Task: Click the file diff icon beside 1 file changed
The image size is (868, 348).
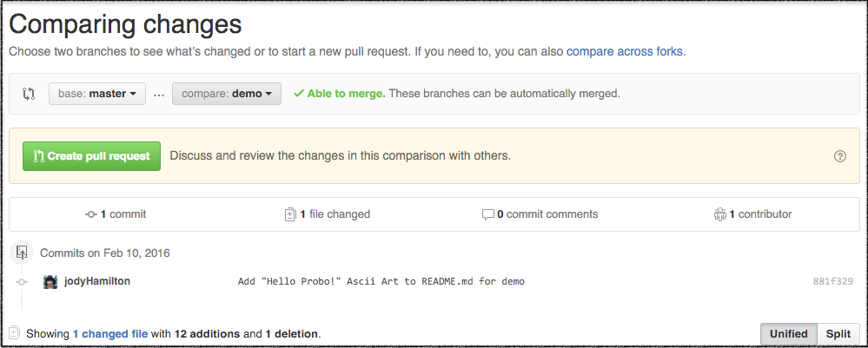Action: click(290, 214)
